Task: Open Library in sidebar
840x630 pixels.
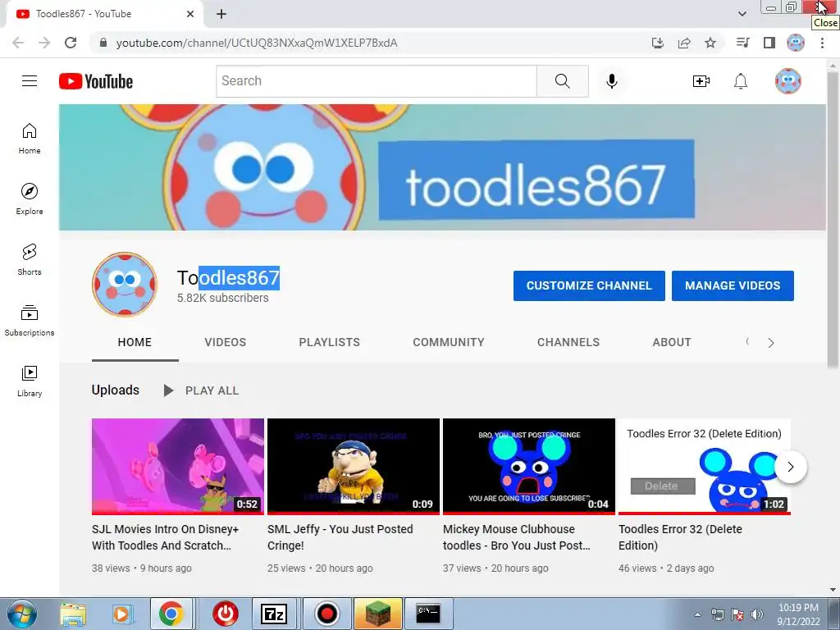Action: (x=30, y=381)
